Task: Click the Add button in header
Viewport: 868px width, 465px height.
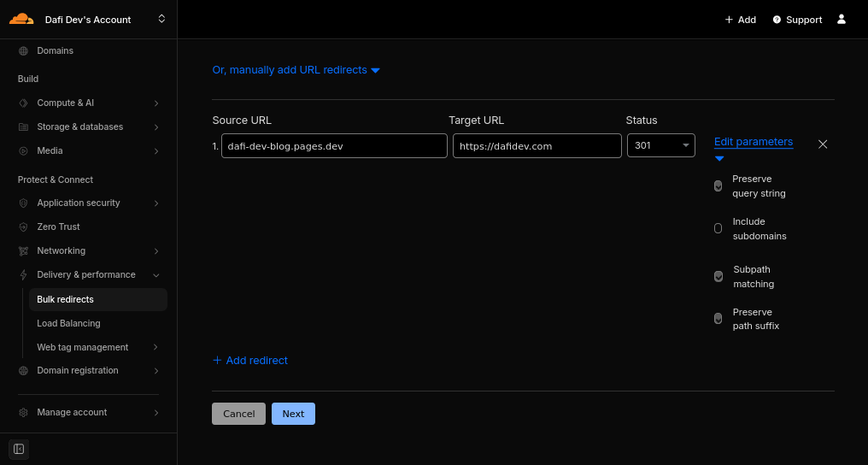Action: click(x=741, y=20)
